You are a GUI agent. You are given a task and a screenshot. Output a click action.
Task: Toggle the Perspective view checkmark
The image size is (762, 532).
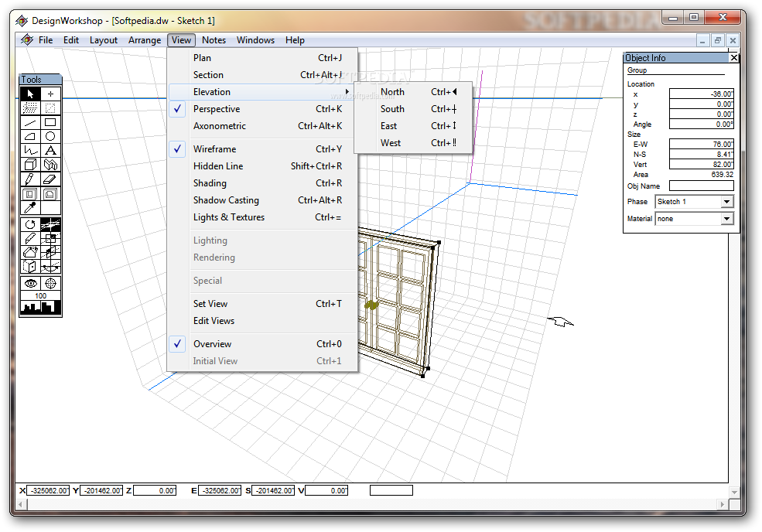[178, 109]
